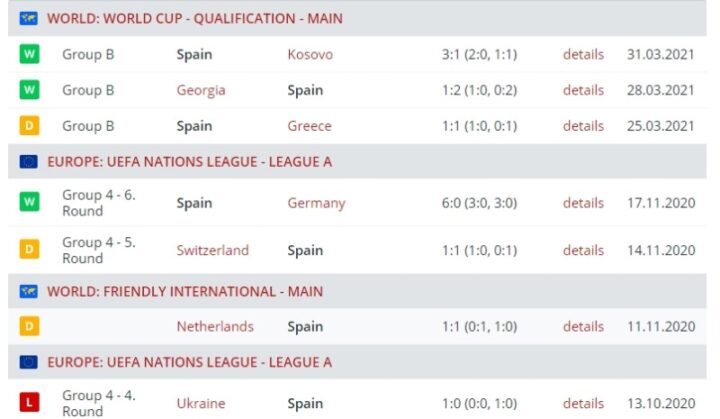Click the world flag icon beside World Cup Qualification
Screen dimensions: 720x419
29,18
